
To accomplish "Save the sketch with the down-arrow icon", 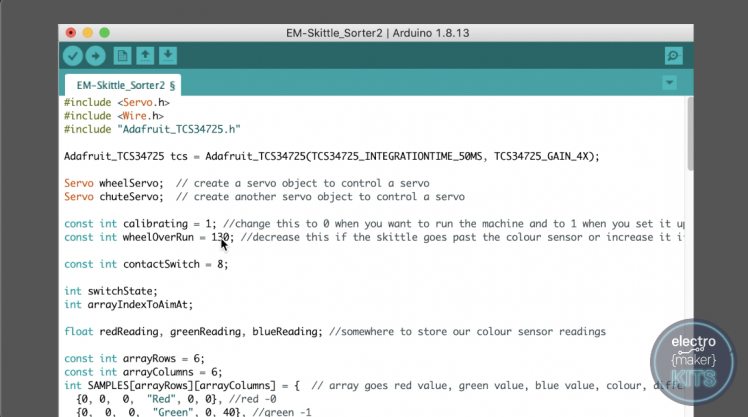I will point(168,56).
